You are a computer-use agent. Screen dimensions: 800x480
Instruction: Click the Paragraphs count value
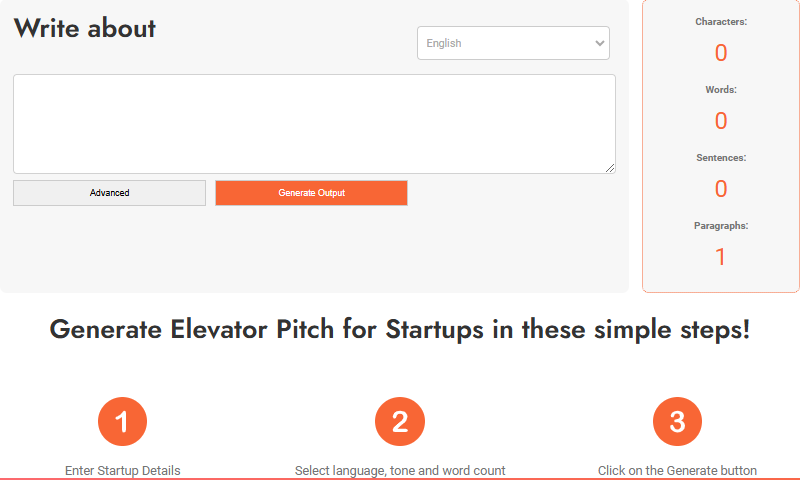pos(720,257)
